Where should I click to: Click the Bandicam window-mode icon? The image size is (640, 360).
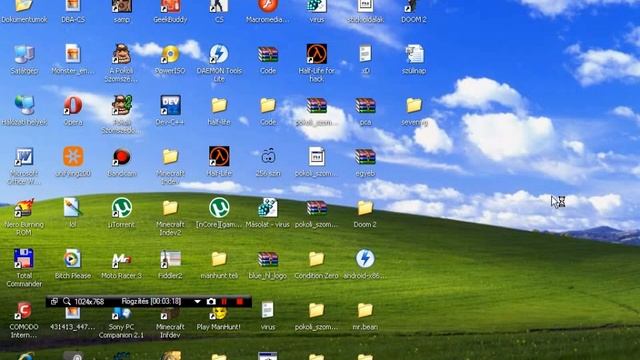pyautogui.click(x=54, y=302)
